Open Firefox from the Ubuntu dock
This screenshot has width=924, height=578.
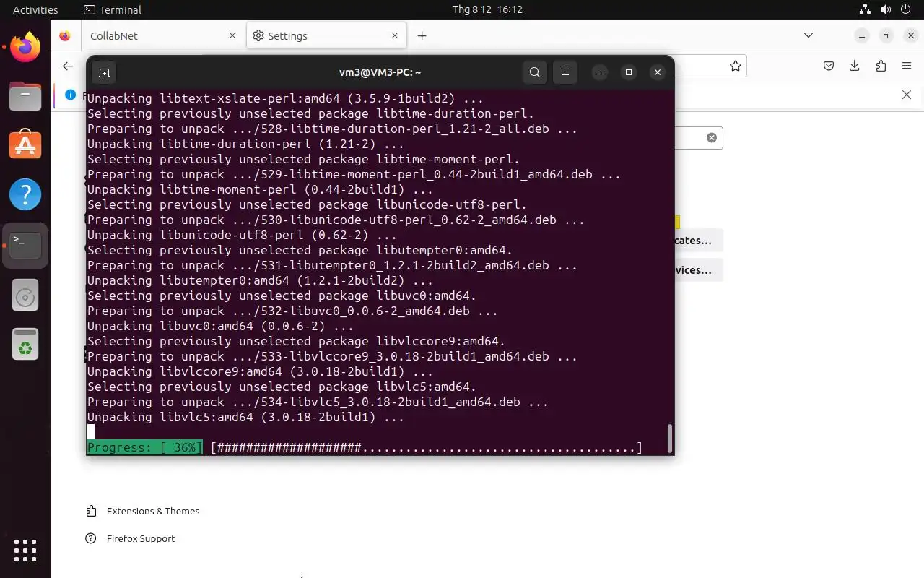pos(25,47)
